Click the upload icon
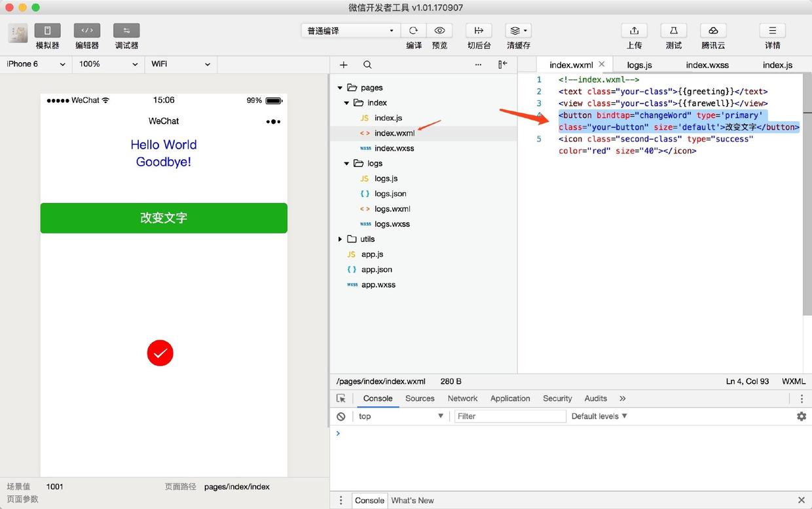The height and width of the screenshot is (509, 812). 634,31
